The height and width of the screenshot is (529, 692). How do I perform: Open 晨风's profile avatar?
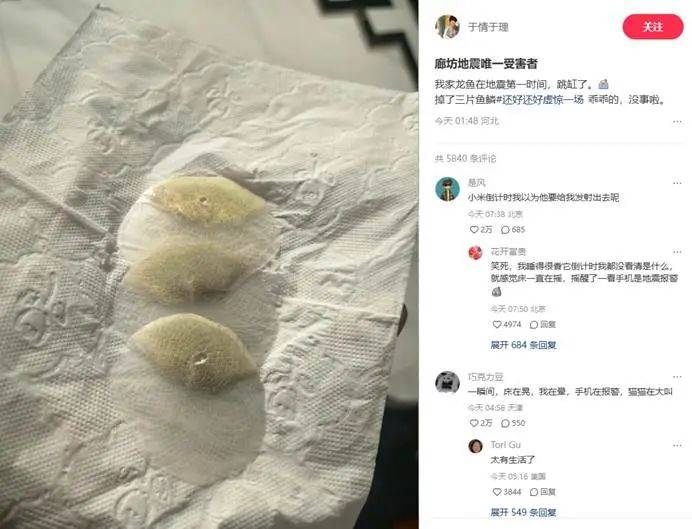447,189
